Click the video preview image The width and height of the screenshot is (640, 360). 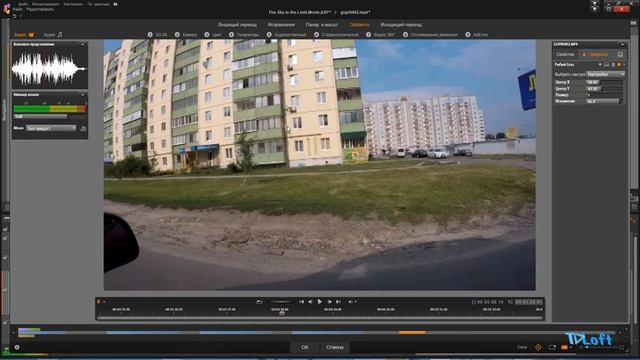tap(320, 165)
